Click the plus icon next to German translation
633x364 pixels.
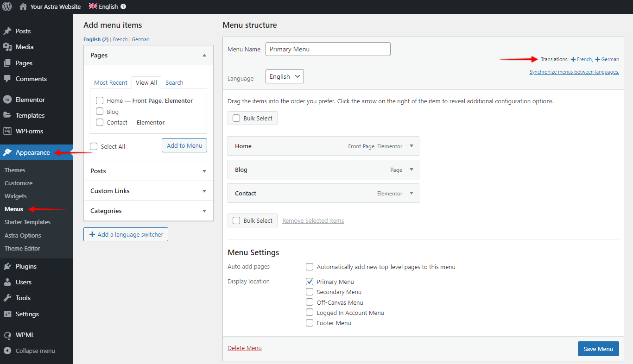pos(597,59)
